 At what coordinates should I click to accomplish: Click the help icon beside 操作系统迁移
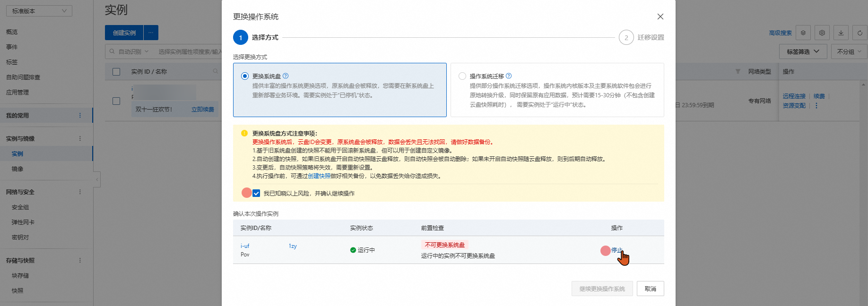509,76
